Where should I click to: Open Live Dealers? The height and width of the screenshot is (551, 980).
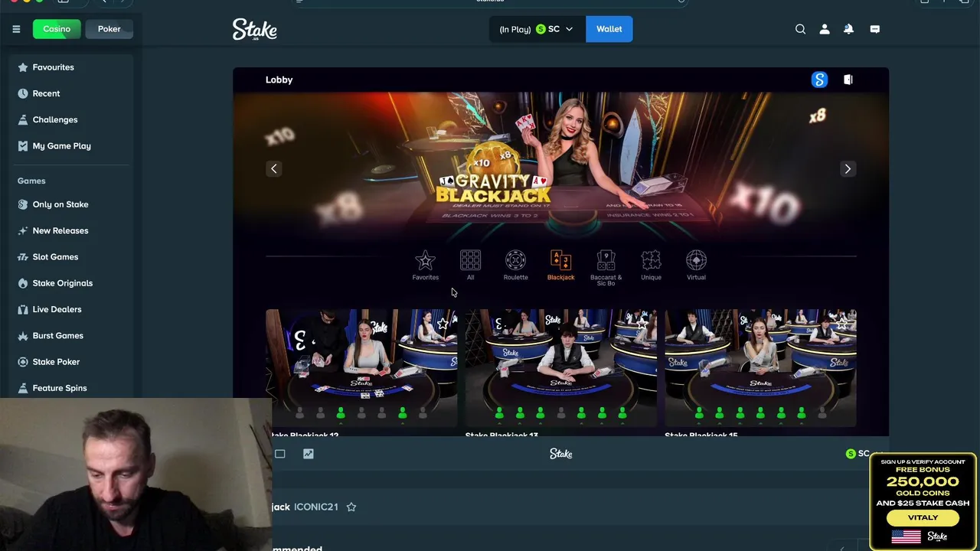tap(70, 309)
